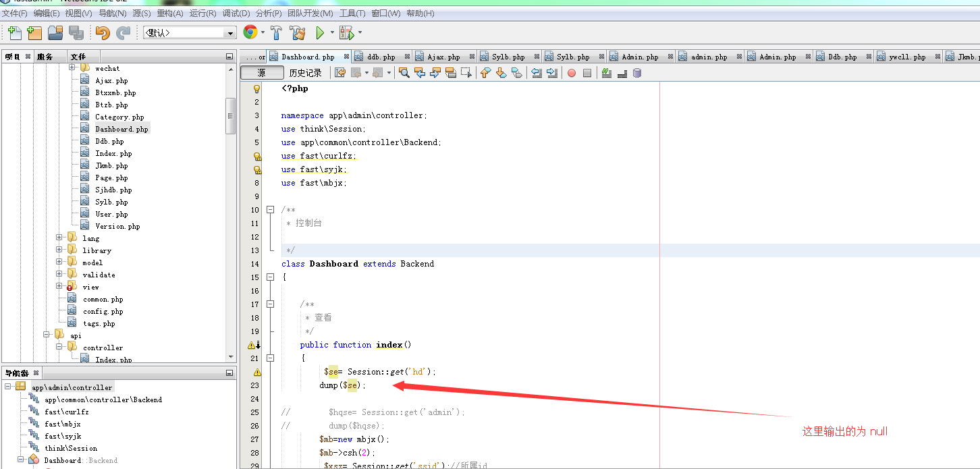980x469 pixels.
Task: Collapse the api folder node
Action: (x=47, y=335)
